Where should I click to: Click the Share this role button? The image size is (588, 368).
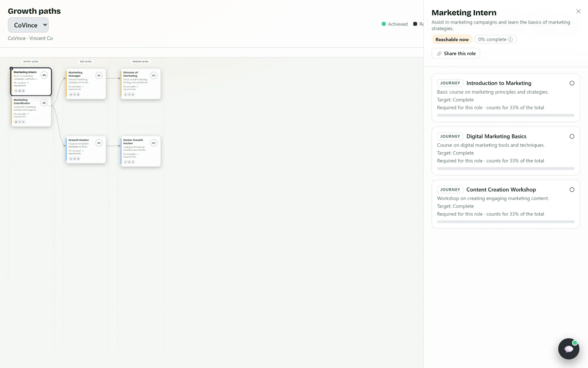(456, 54)
